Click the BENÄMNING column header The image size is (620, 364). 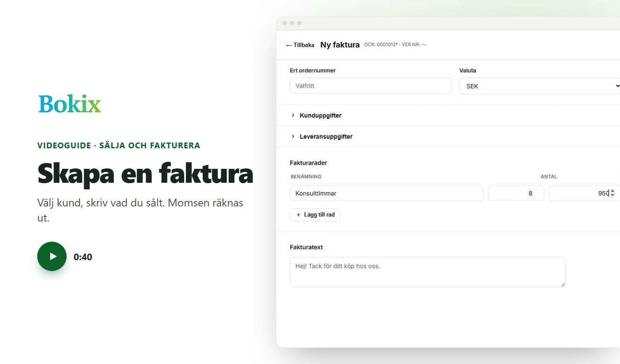point(306,177)
